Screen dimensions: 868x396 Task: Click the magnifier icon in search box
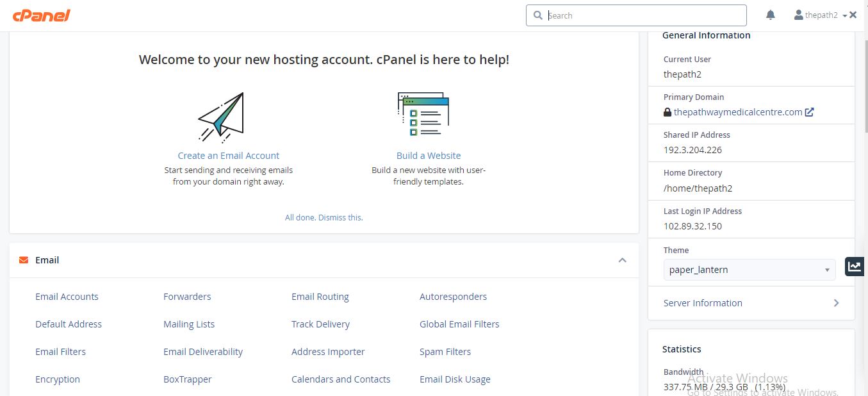(x=538, y=15)
